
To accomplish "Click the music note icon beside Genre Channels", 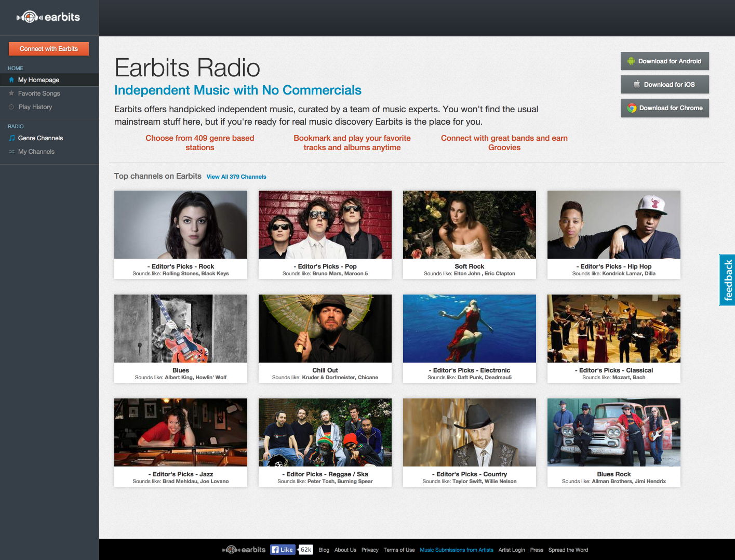I will coord(11,138).
